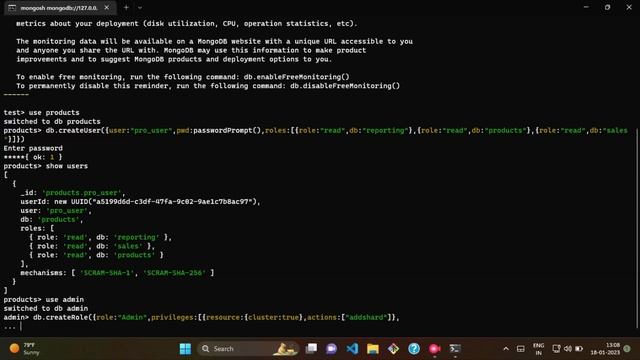Viewport: 640px width, 360px height.
Task: Click the terminal tab icon in the title bar
Action: click(x=12, y=8)
